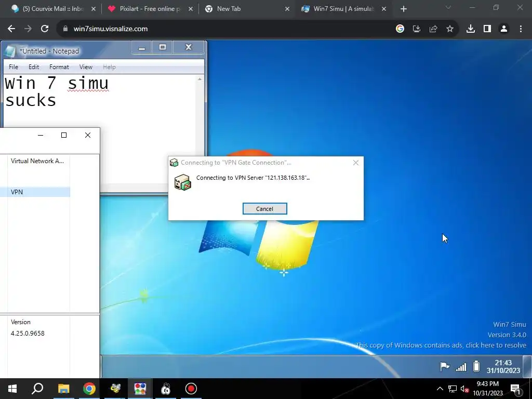
Task: Click the Google icon in address bar
Action: click(x=400, y=29)
